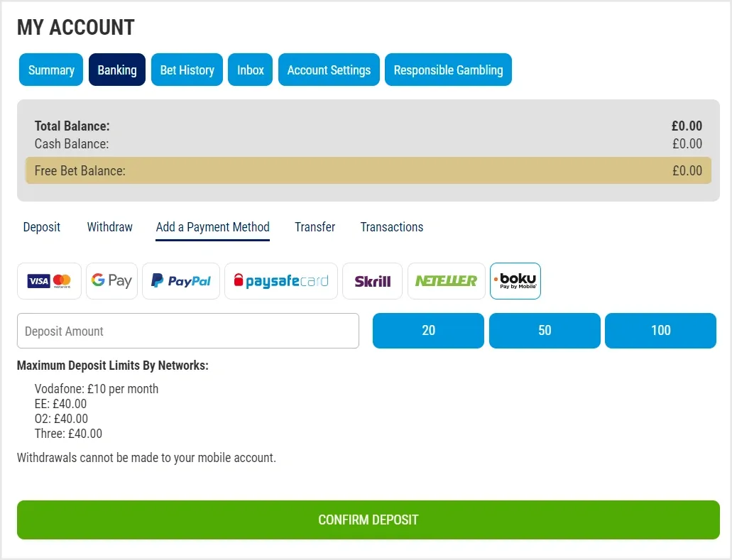Screen dimensions: 732x560
Task: Select Boku Pay by Mobile option
Action: (515, 280)
